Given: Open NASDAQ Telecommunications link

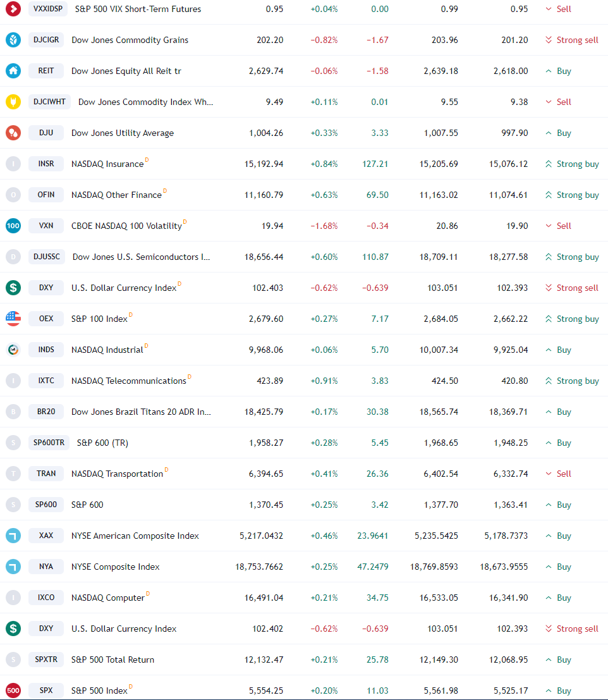Looking at the screenshot, I should 129,381.
